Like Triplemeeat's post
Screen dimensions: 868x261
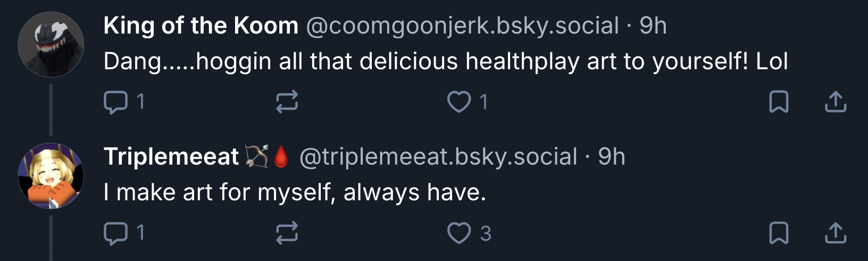459,233
